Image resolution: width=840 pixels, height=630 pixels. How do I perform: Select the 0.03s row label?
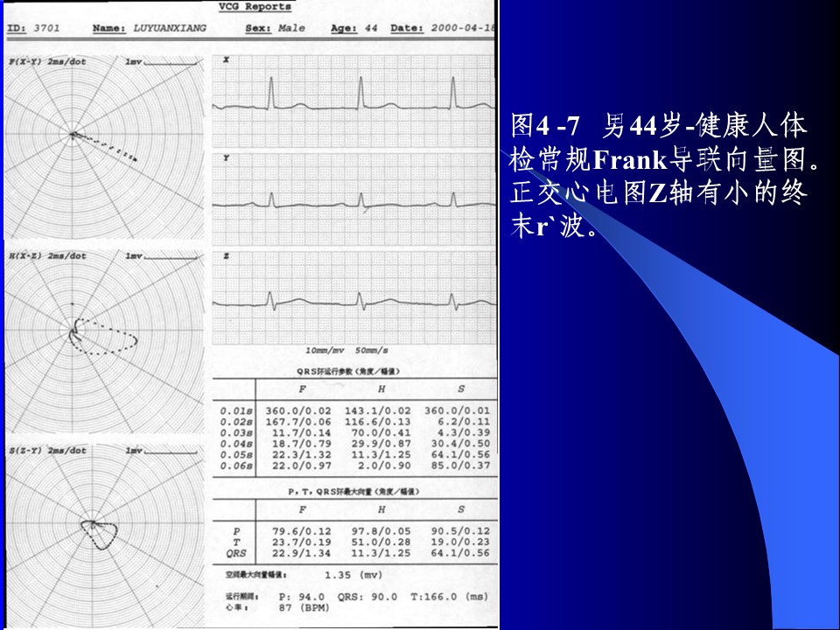tap(236, 433)
